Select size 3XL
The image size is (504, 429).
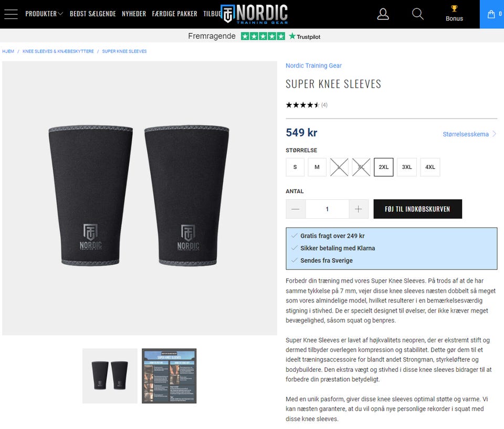tap(406, 167)
